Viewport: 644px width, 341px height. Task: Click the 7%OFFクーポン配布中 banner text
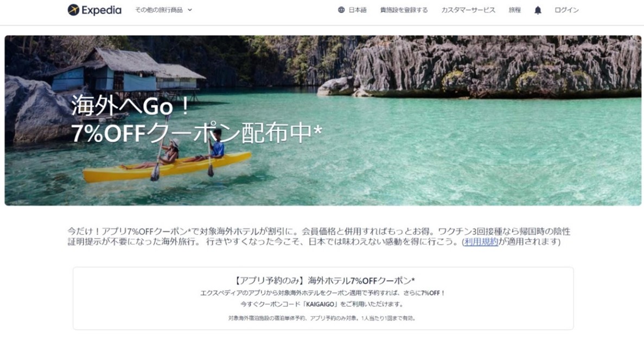click(x=197, y=133)
